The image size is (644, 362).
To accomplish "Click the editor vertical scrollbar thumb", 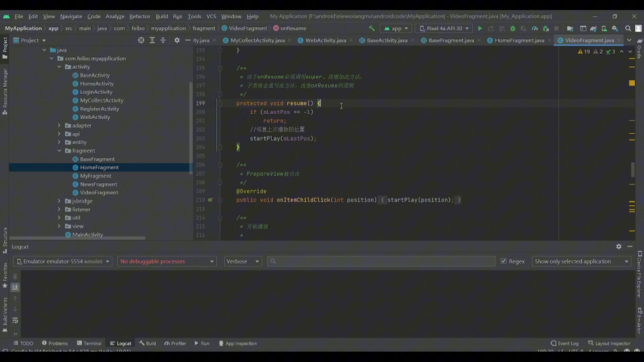I will (633, 169).
